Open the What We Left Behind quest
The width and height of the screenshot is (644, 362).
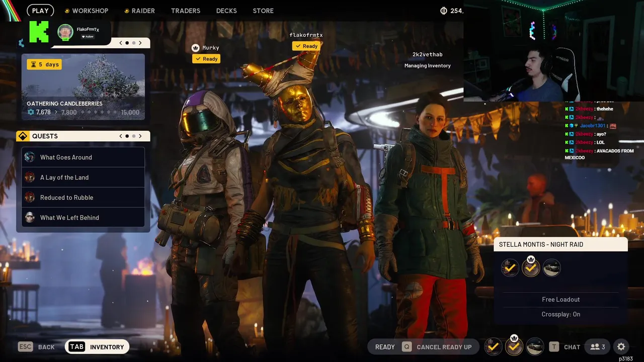pyautogui.click(x=83, y=217)
